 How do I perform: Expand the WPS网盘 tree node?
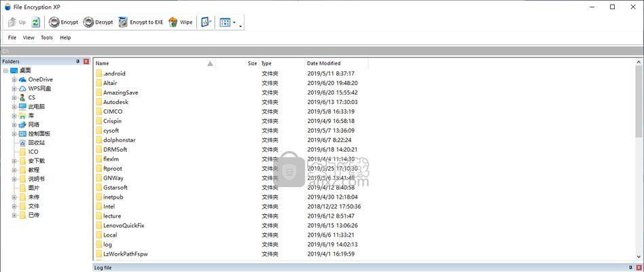pyautogui.click(x=14, y=89)
